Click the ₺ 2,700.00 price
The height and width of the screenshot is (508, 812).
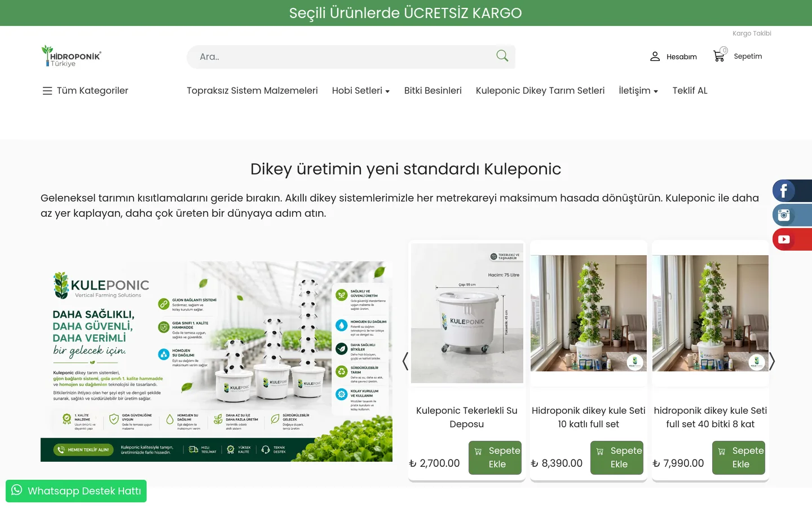click(x=434, y=463)
